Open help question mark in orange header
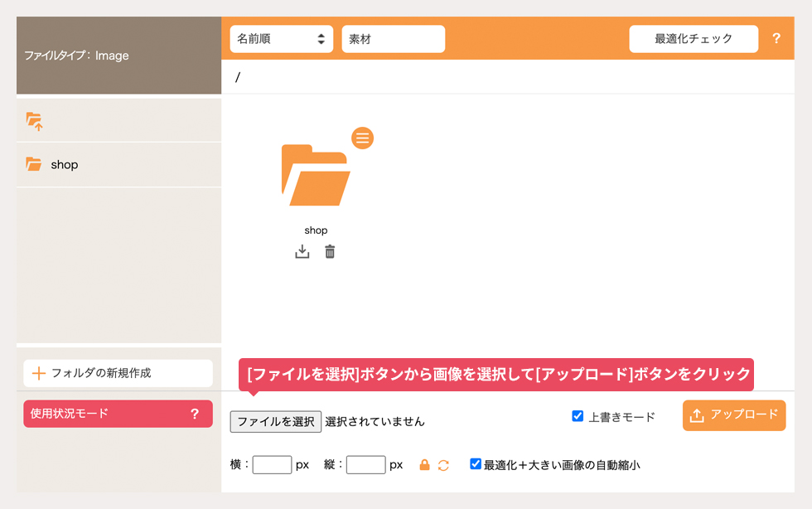Screen dimensions: 812x509 click(x=776, y=38)
